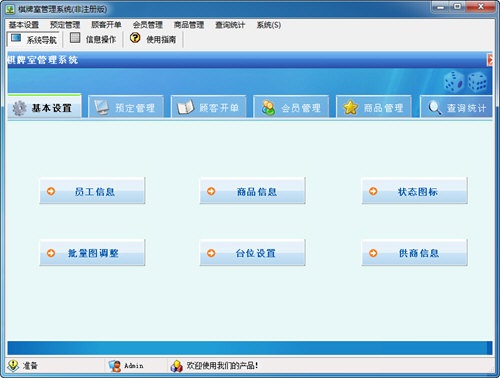Open the 商品信息 button
The image size is (500, 378).
point(252,191)
